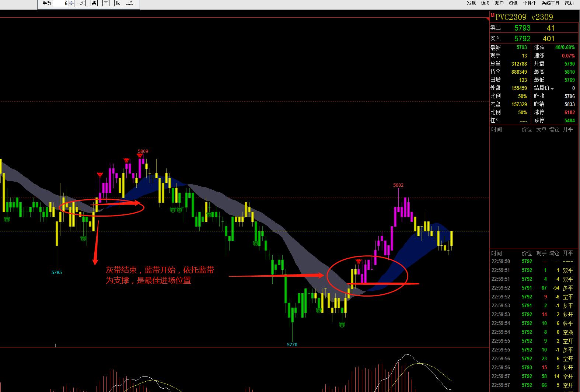
Task: Click the 手数 quantity input field
Action: (61, 3)
